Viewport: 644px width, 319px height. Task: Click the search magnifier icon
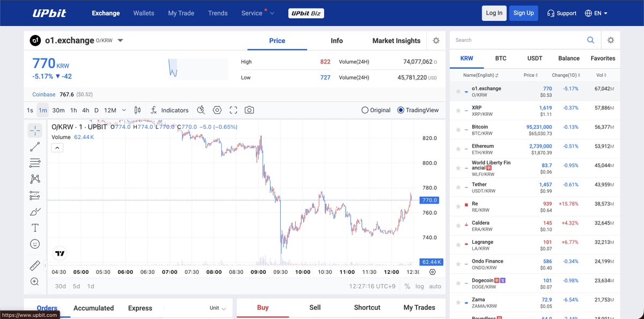pos(591,40)
